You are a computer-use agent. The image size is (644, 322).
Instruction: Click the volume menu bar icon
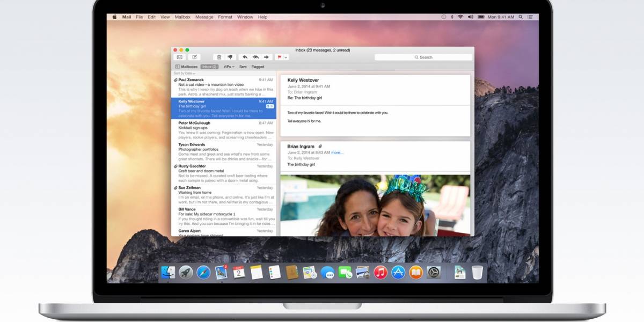pos(470,17)
